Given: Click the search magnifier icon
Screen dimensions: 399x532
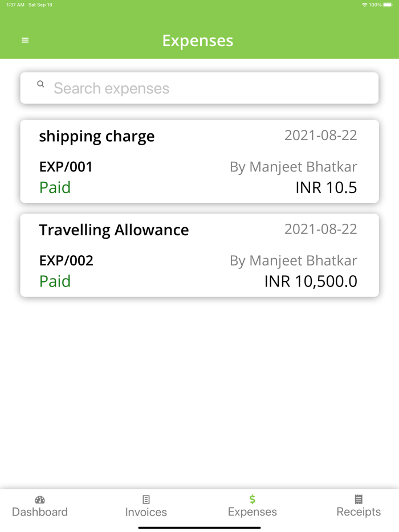Looking at the screenshot, I should pyautogui.click(x=40, y=84).
